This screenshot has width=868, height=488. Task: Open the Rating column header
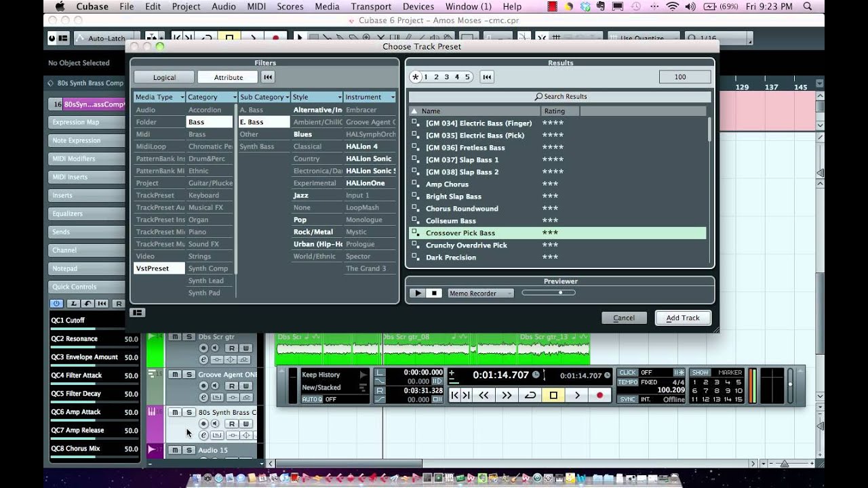(560, 111)
